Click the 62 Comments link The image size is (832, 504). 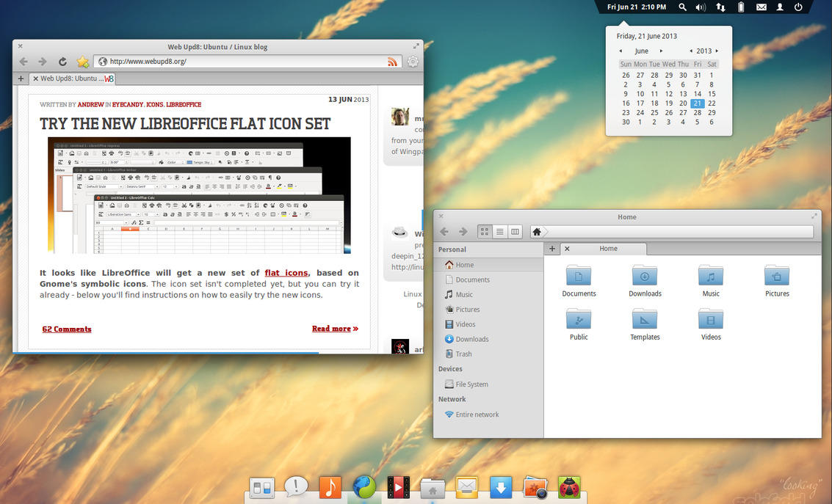67,329
